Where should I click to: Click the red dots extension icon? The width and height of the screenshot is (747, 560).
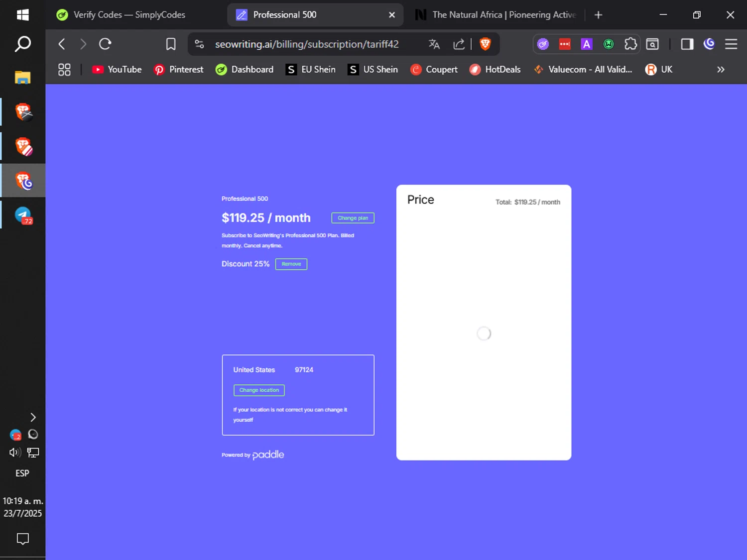click(x=565, y=44)
